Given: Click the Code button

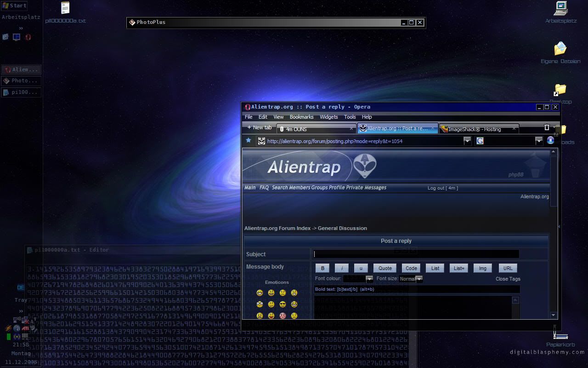Looking at the screenshot, I should point(411,268).
